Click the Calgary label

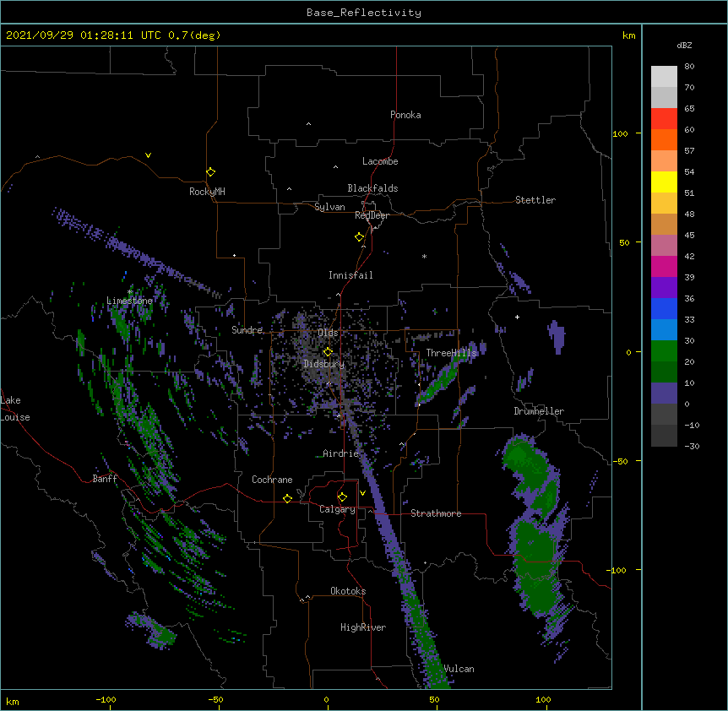(337, 509)
